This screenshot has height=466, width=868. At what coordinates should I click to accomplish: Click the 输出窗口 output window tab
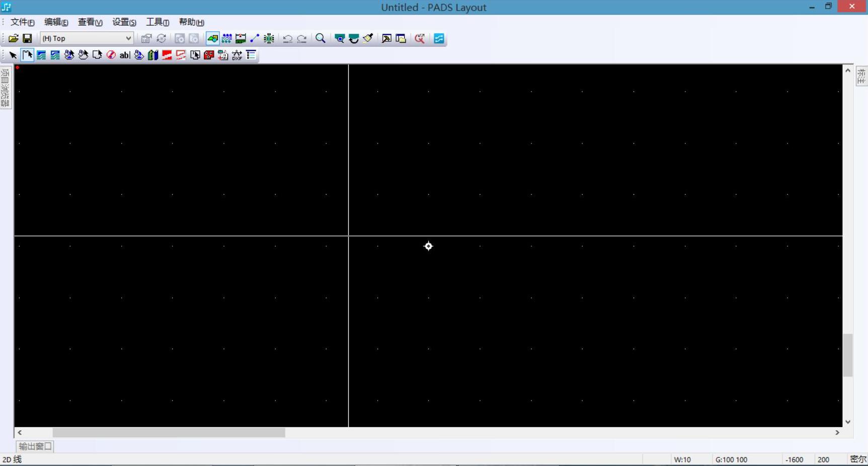(35, 446)
